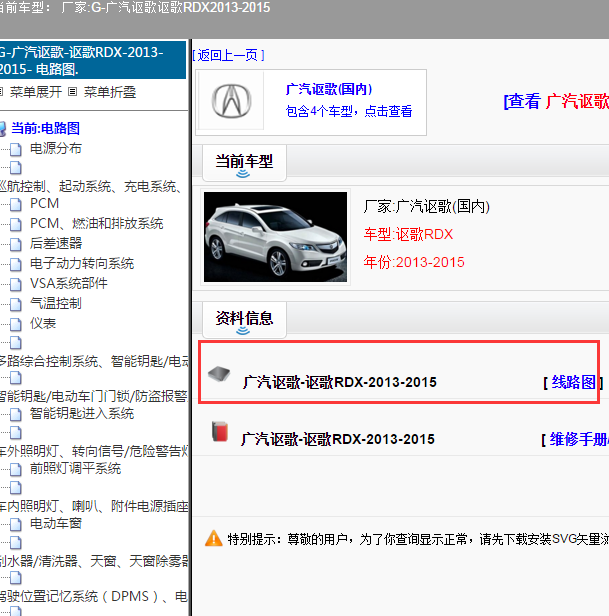Image resolution: width=609 pixels, height=616 pixels.
Task: Click page icon beside VSA系统部件
Action: point(16,284)
